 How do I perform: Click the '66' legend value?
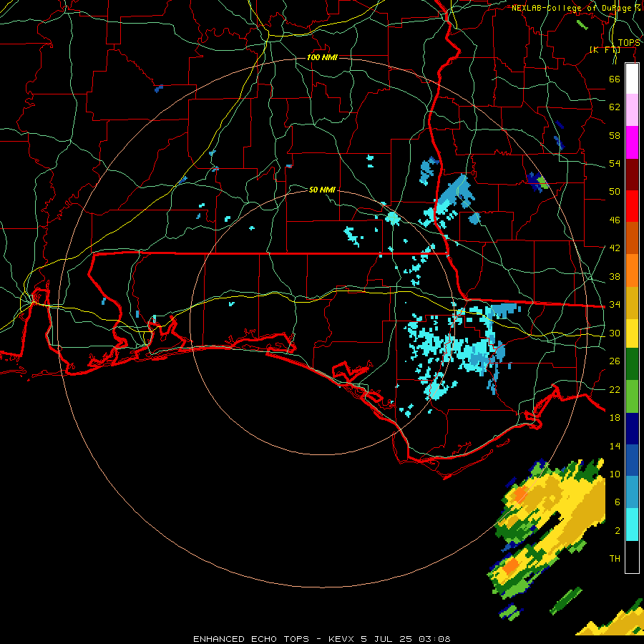click(x=615, y=79)
